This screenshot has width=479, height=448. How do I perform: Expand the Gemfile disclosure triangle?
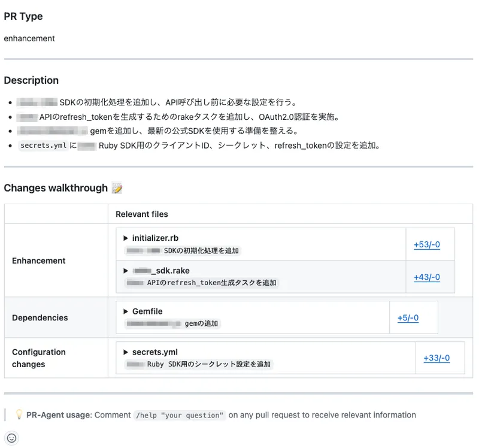click(126, 311)
